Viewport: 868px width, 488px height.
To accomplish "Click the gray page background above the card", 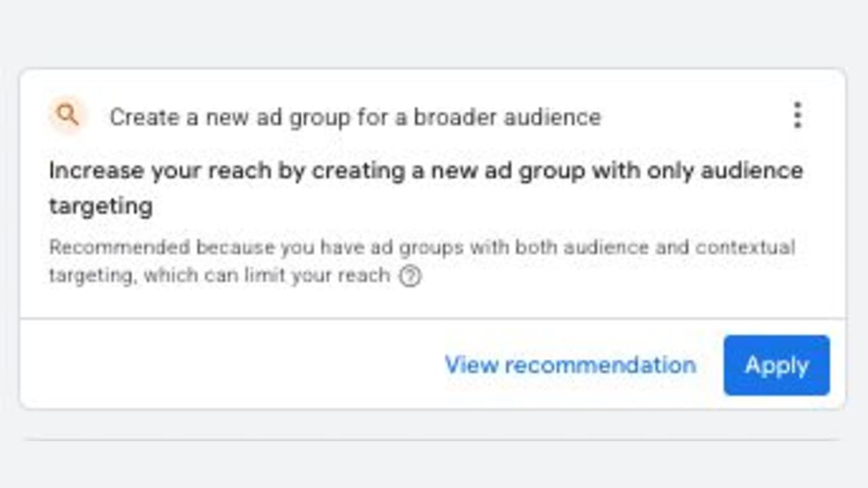I will [x=434, y=34].
